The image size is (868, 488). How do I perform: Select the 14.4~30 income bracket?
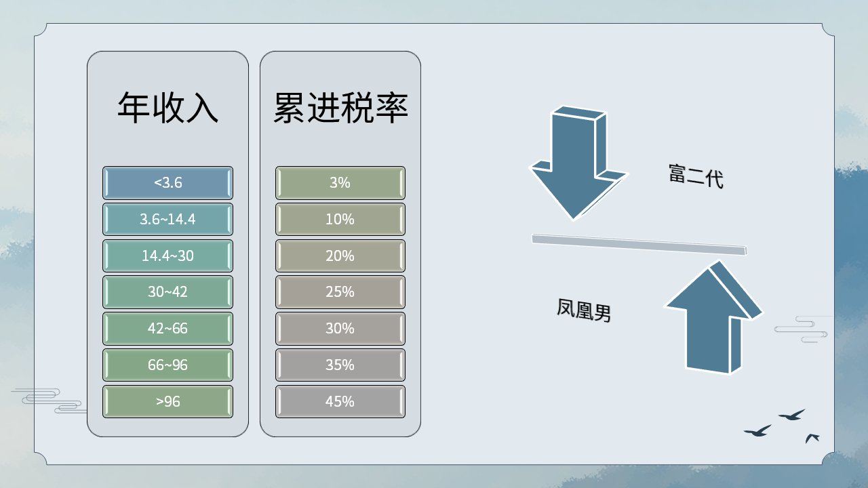(167, 256)
